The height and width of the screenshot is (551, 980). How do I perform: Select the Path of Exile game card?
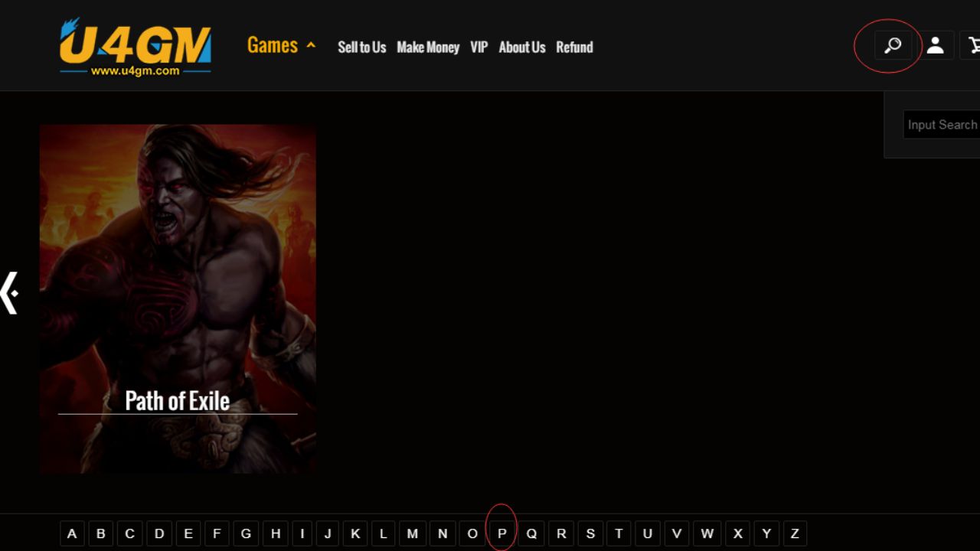[178, 298]
